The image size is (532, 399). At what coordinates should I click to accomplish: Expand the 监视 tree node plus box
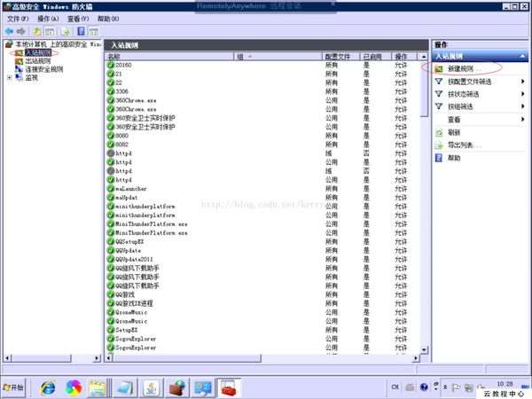point(10,78)
